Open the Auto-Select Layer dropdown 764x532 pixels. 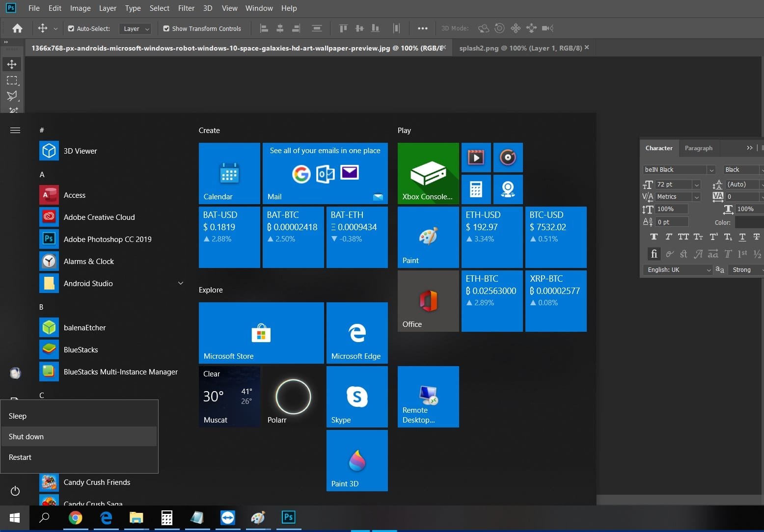[135, 29]
